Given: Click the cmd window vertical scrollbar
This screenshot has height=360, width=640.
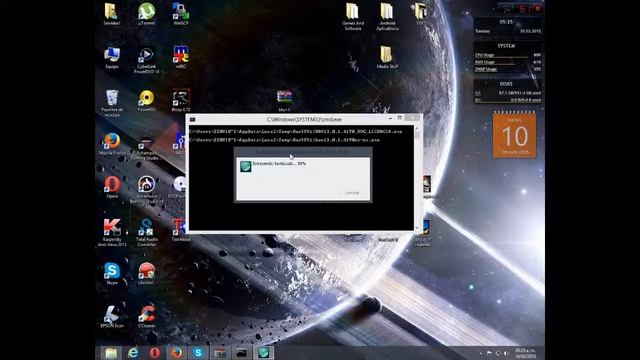Looking at the screenshot, I should pyautogui.click(x=417, y=178).
